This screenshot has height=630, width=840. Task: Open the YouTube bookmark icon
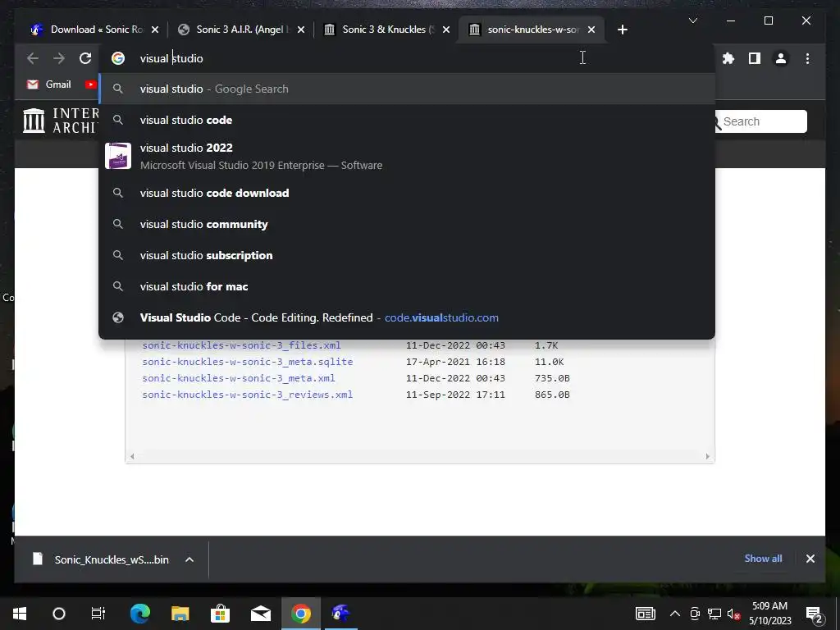(x=90, y=84)
